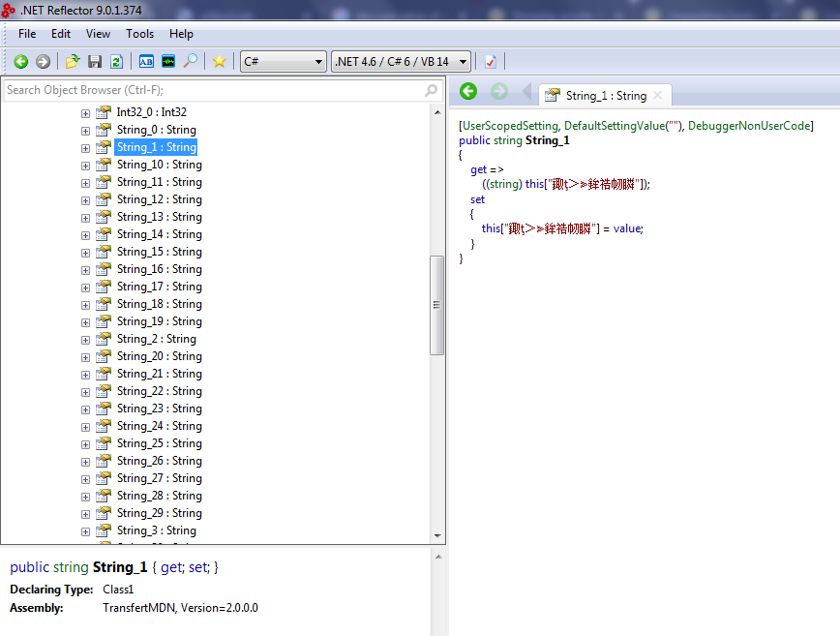Screen dimensions: 840x636
Task: Open the File menu
Action: [27, 34]
